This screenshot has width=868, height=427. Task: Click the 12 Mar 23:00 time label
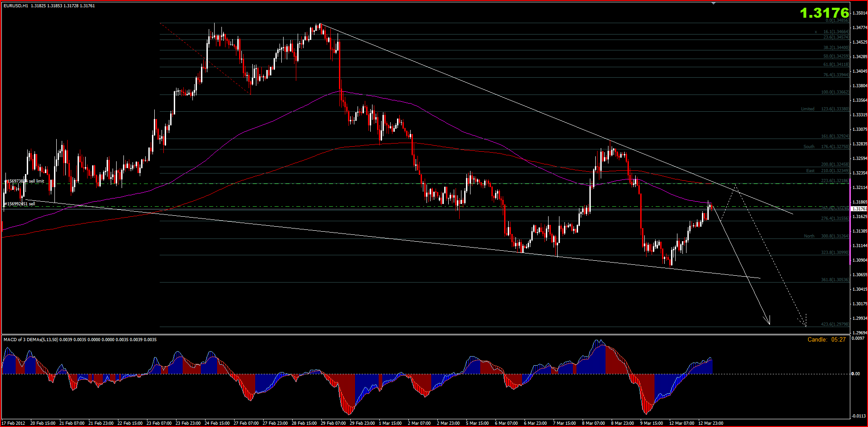pos(711,423)
